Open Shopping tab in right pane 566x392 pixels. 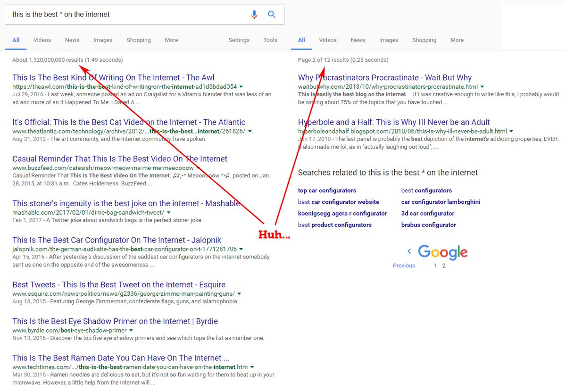coord(424,40)
